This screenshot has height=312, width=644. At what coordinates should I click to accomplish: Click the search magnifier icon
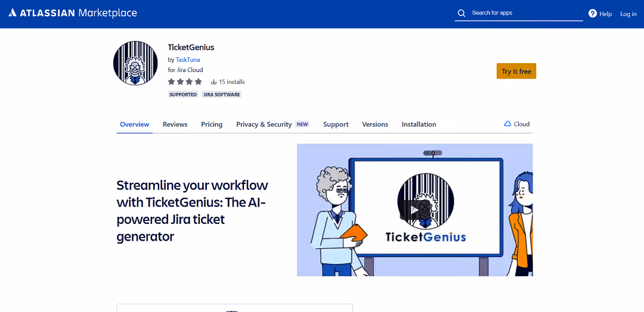pyautogui.click(x=462, y=13)
